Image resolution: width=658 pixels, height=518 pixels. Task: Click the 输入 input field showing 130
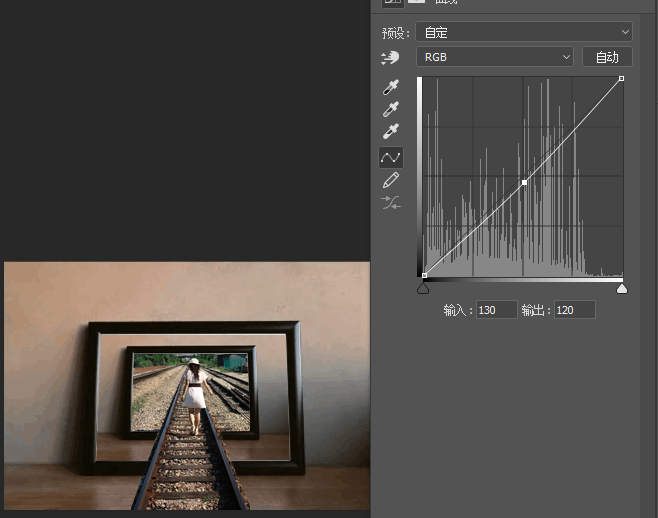496,310
